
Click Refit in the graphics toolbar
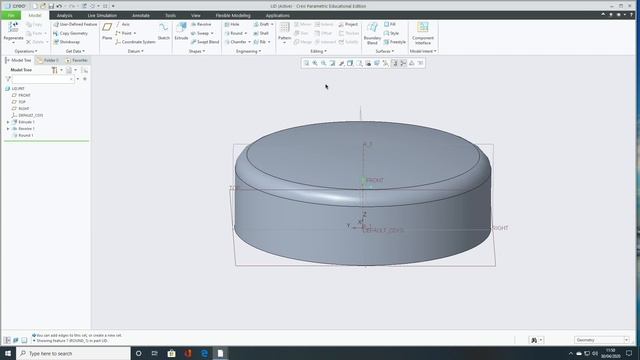pyautogui.click(x=306, y=63)
